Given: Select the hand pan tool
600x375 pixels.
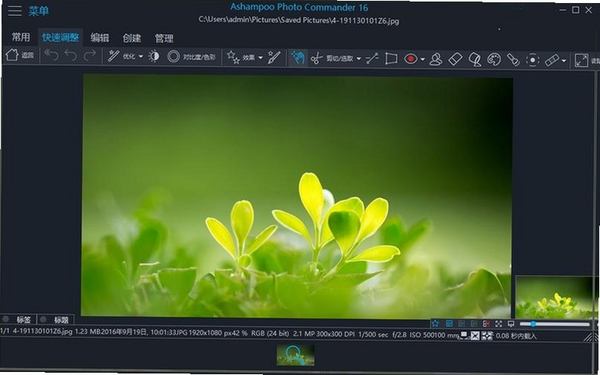Looking at the screenshot, I should [297, 58].
